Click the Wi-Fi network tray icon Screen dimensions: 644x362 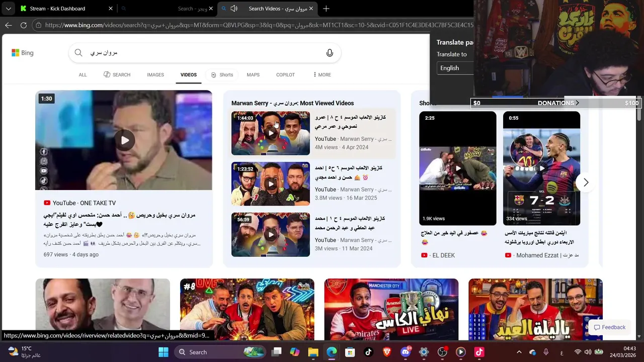pos(578,352)
